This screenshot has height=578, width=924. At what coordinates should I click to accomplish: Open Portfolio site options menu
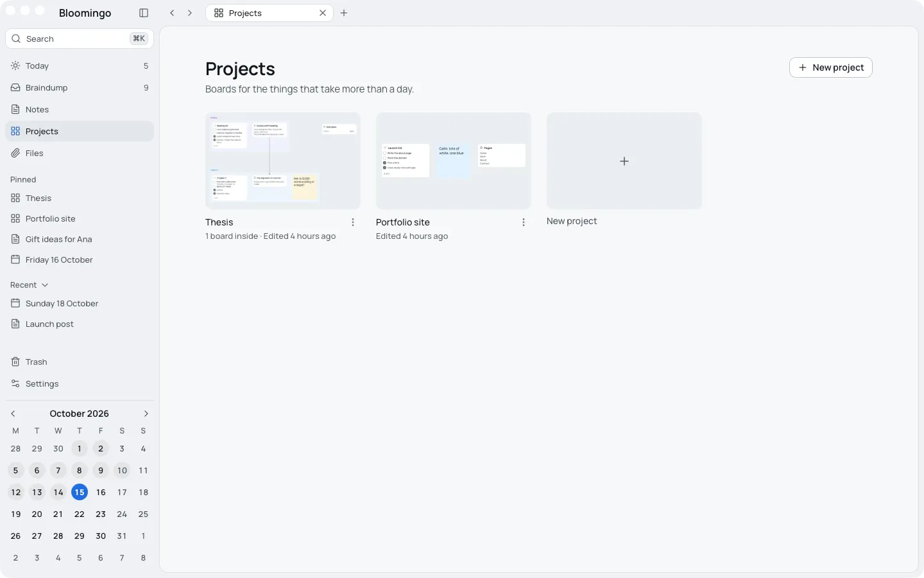coord(524,222)
